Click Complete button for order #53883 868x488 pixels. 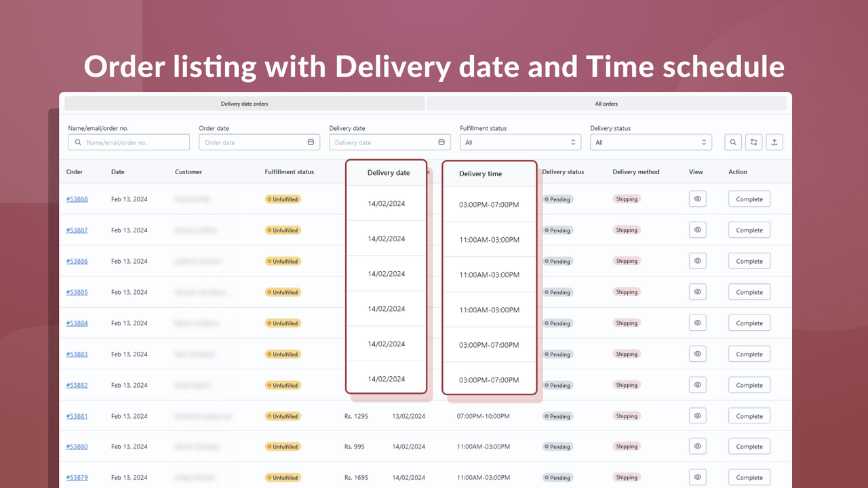[749, 354]
